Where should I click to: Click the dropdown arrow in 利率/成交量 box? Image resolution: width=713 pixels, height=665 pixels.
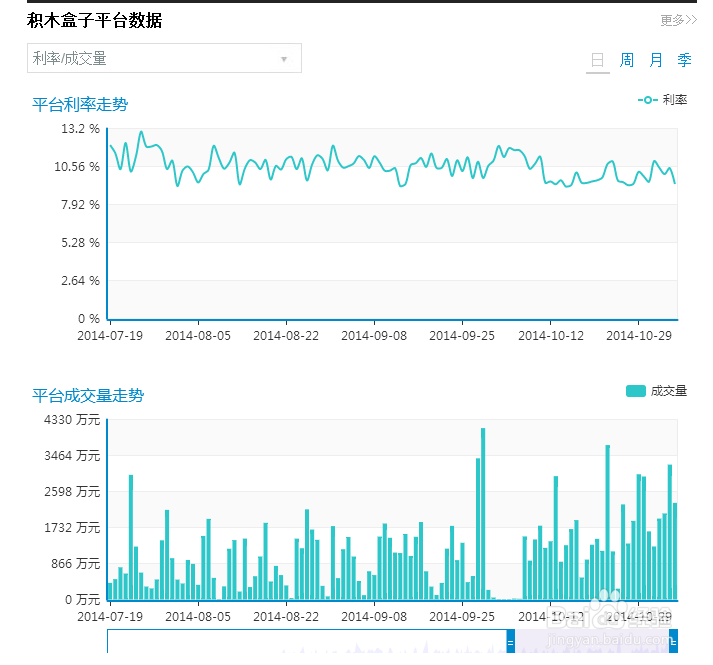point(284,59)
